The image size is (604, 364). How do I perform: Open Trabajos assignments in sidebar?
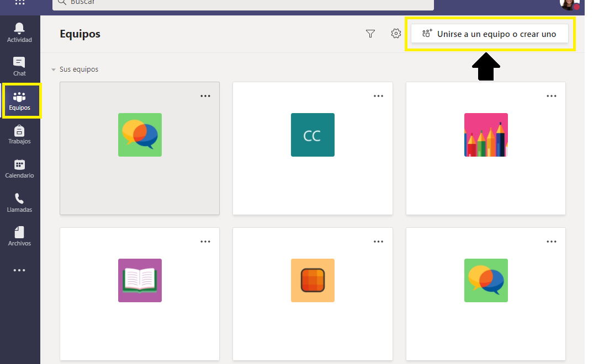click(x=19, y=135)
